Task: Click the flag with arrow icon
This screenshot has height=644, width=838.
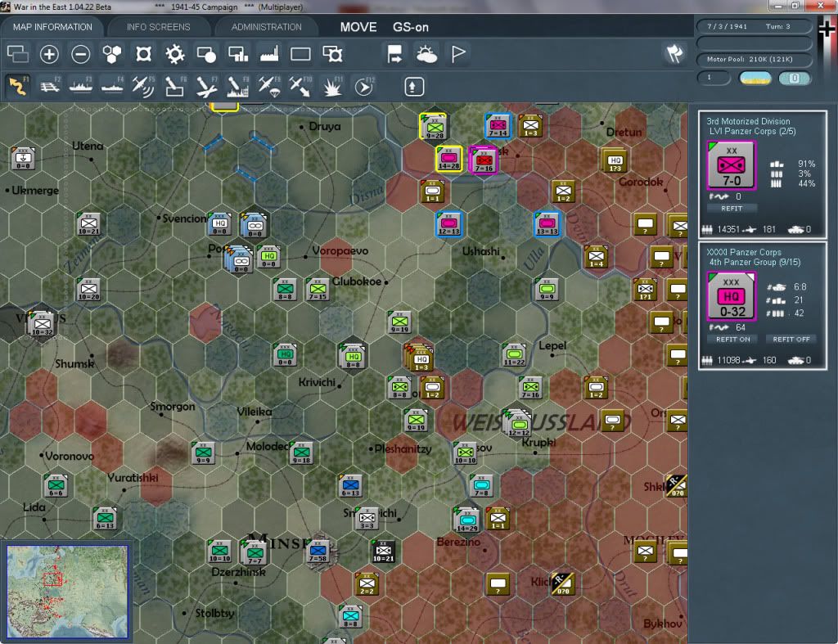Action: [x=394, y=54]
